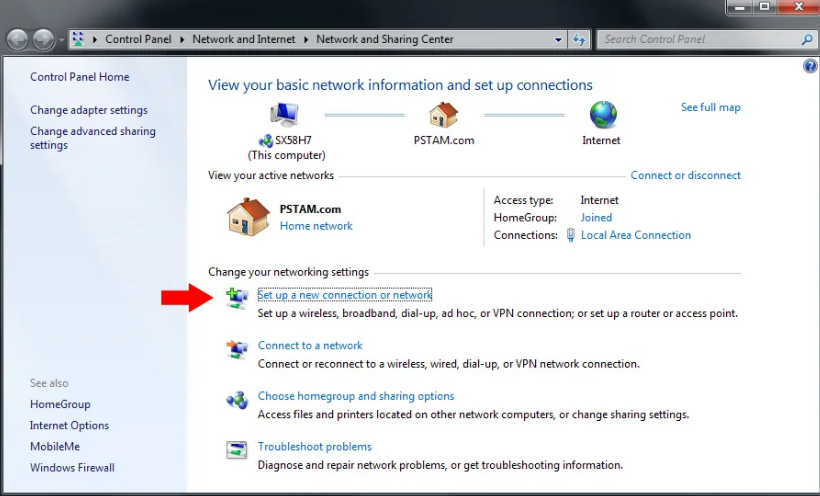Screen dimensions: 820x496
Task: Open Change advanced sharing settings
Action: (x=93, y=138)
